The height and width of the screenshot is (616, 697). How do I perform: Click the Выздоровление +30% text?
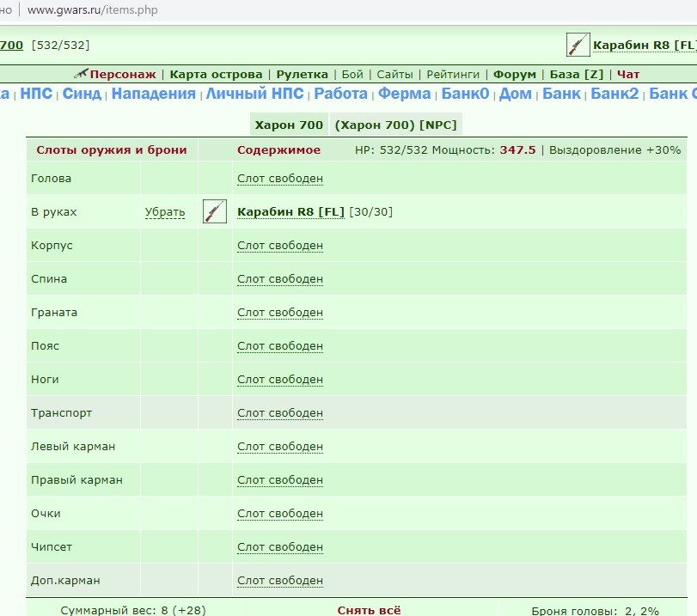[614, 149]
